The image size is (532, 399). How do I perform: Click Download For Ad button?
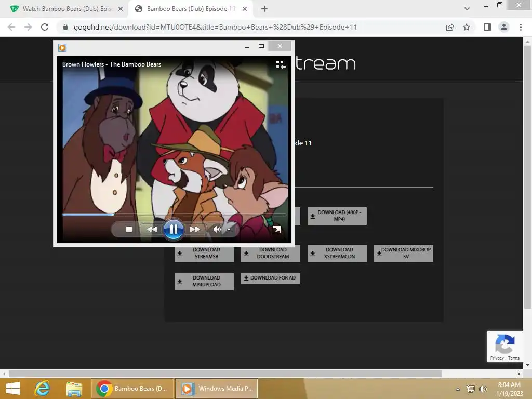pos(270,278)
